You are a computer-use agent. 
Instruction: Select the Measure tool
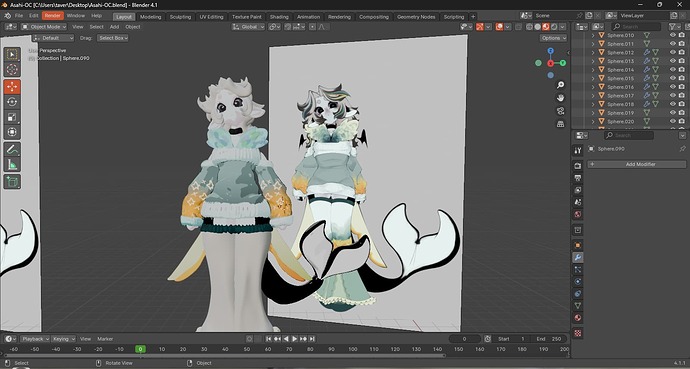click(x=12, y=164)
